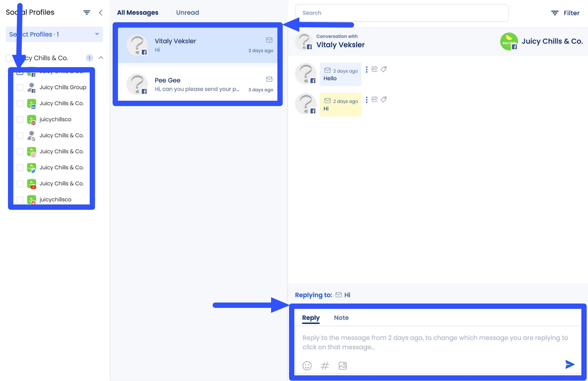588x381 pixels.
Task: Enable the Juicy Chills & Co. LinkedIn checkbox
Action: (20, 103)
